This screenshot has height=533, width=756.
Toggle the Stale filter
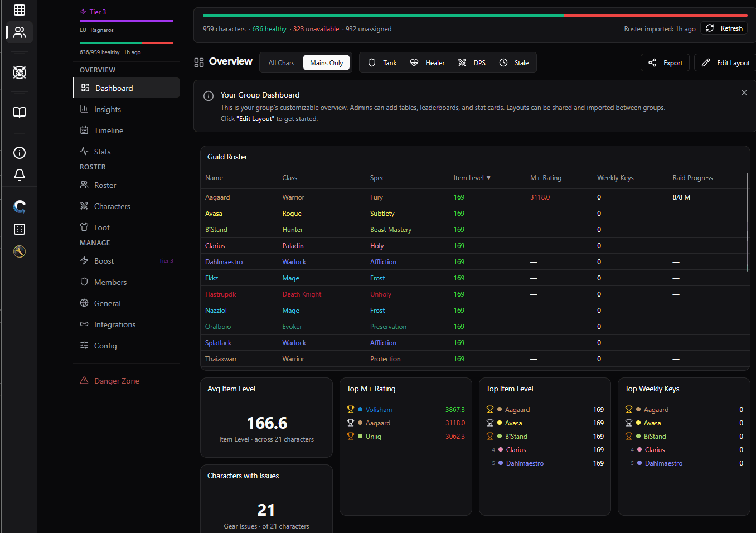pos(514,62)
